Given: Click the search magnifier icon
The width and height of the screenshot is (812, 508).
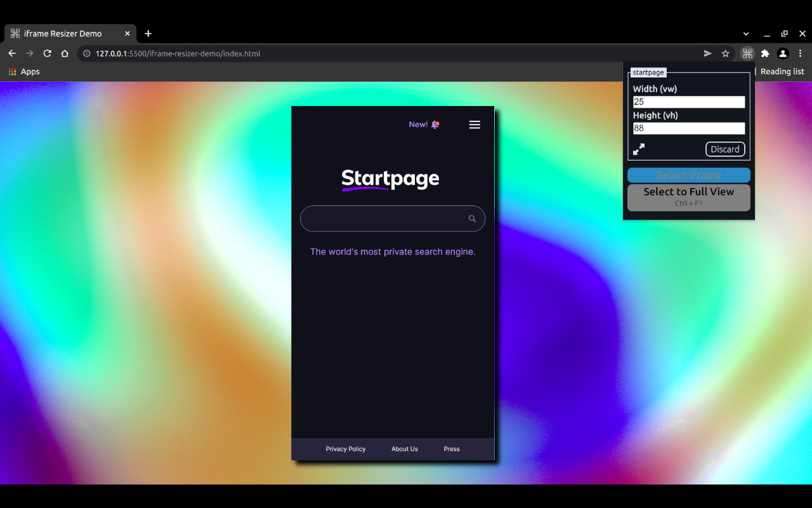Looking at the screenshot, I should 472,218.
